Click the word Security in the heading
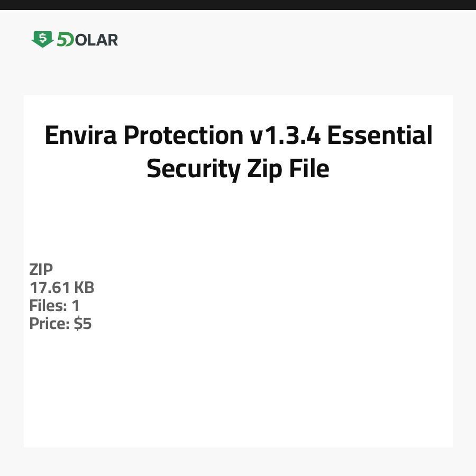The height and width of the screenshot is (476, 476). [193, 169]
